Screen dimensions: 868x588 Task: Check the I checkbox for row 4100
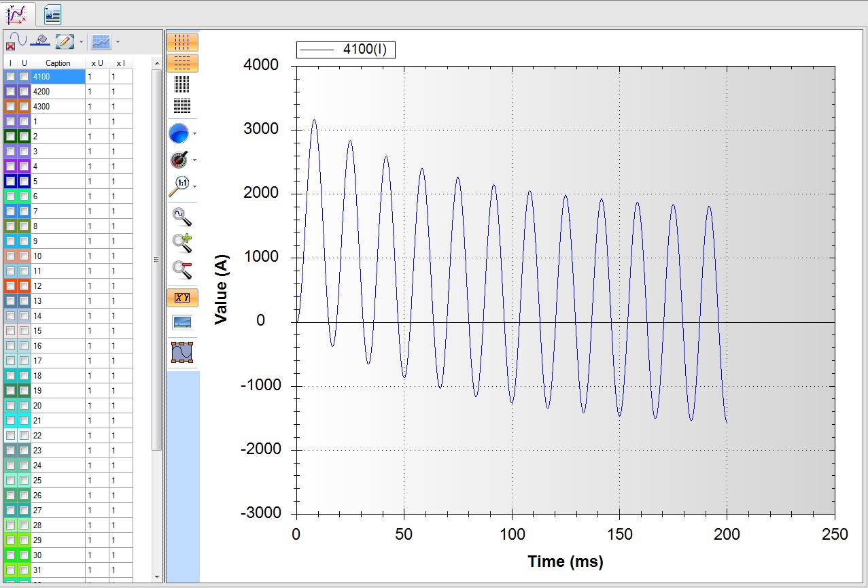tap(11, 77)
